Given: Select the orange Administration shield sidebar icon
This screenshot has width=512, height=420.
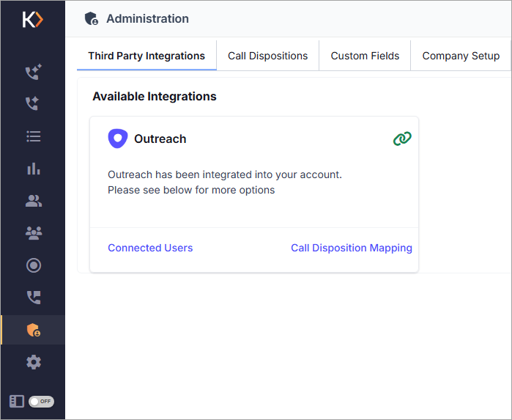Looking at the screenshot, I should pos(33,330).
